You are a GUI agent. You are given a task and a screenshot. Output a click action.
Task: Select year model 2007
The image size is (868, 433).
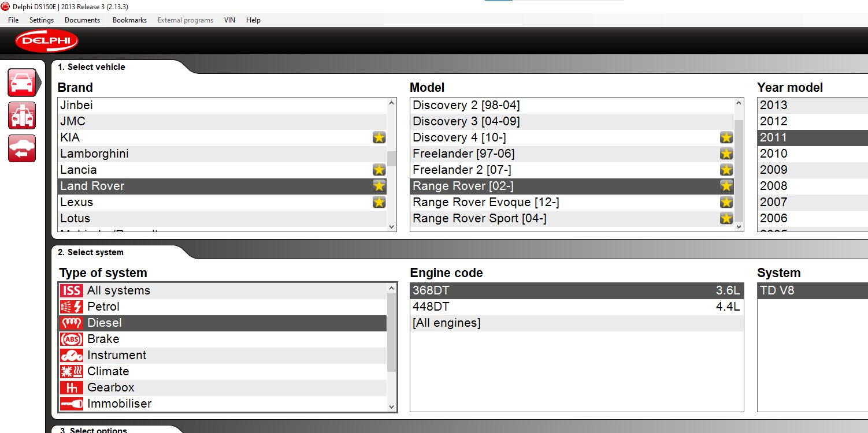point(813,202)
